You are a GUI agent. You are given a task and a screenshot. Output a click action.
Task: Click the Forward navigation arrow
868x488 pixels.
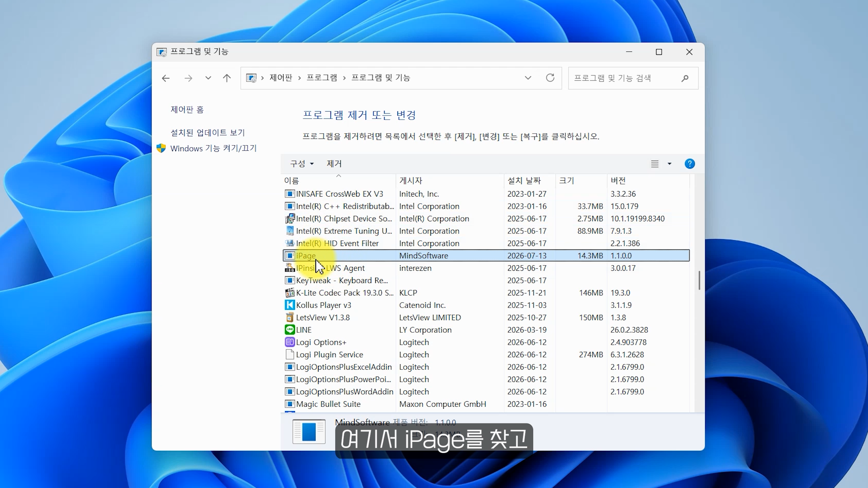coord(188,78)
